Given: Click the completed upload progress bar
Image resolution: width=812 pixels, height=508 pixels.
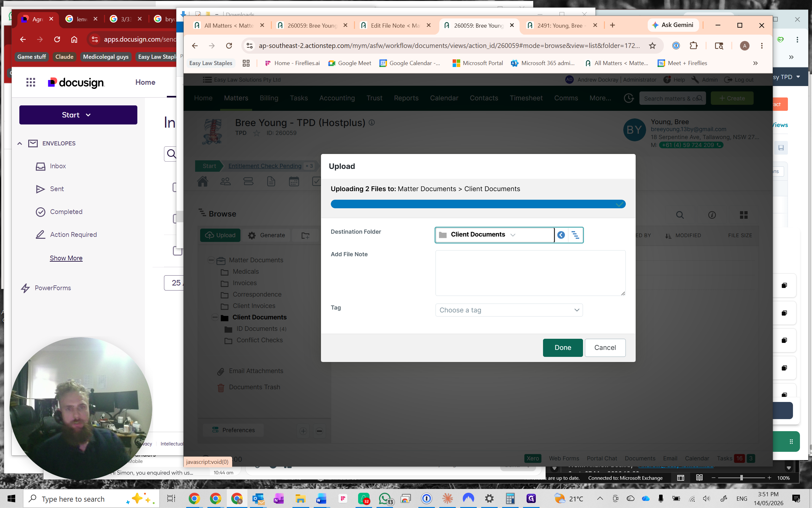Looking at the screenshot, I should [478, 204].
